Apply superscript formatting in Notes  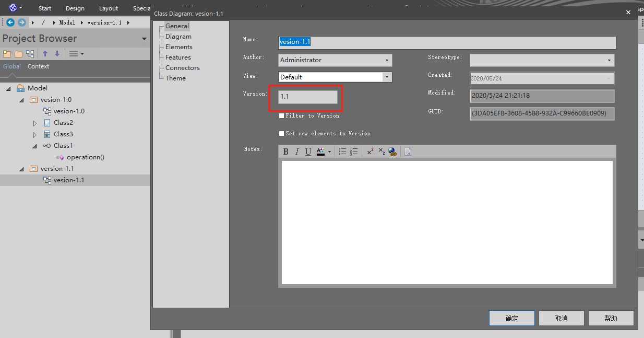[x=370, y=151]
